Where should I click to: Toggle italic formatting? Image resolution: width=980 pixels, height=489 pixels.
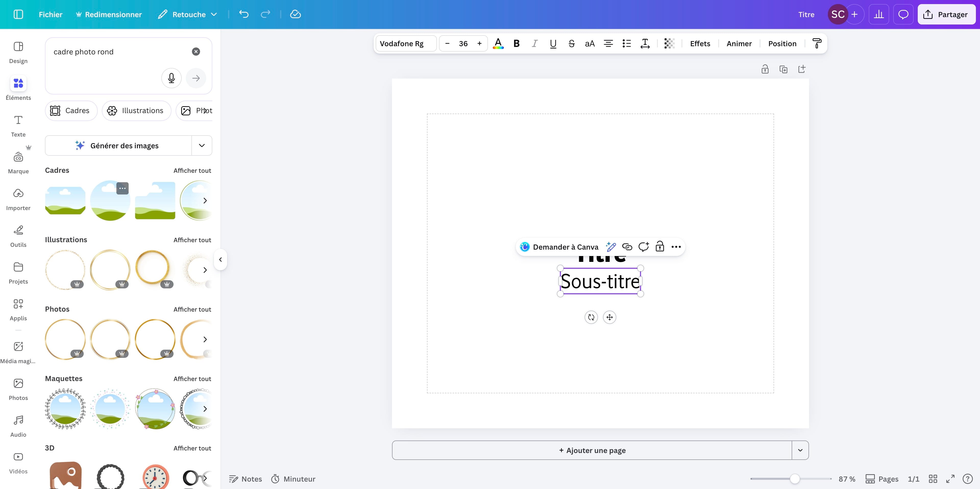(534, 43)
